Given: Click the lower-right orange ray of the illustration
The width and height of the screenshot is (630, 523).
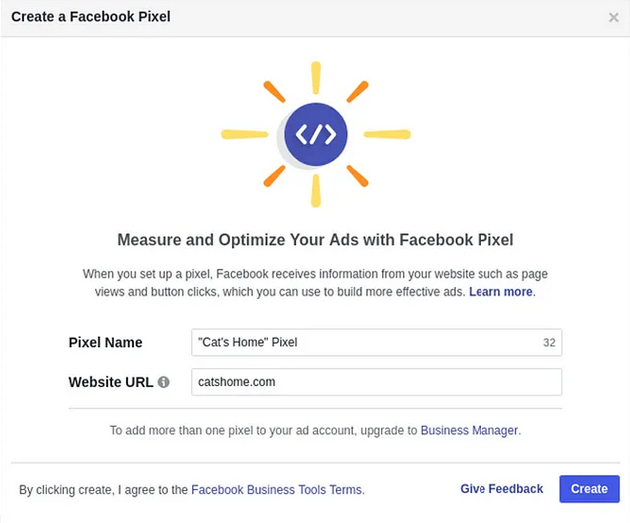Looking at the screenshot, I should [358, 176].
